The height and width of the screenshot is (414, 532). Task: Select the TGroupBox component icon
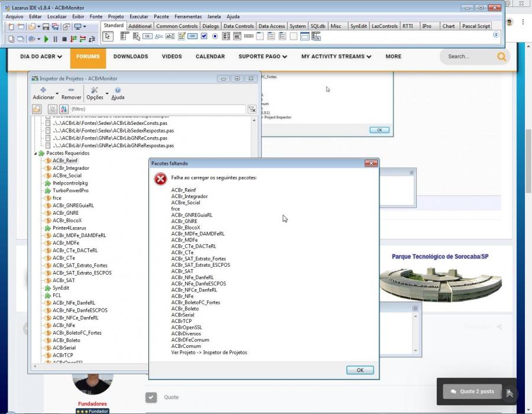point(260,36)
